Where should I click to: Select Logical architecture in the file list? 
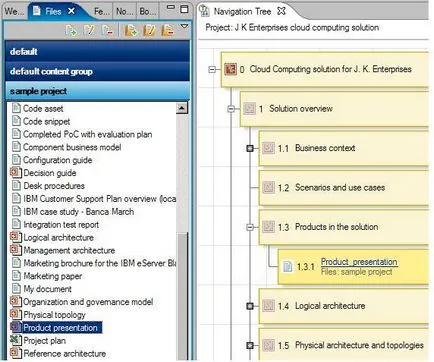pyautogui.click(x=59, y=237)
